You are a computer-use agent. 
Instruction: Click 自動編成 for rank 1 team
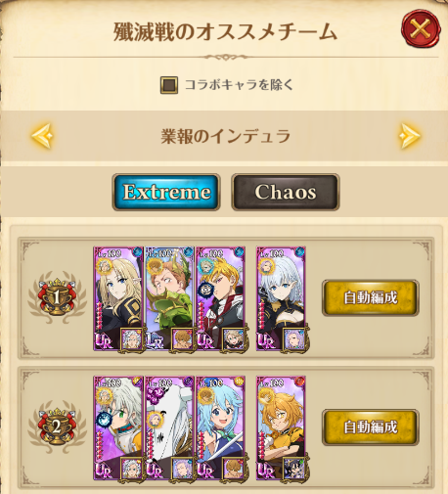(x=371, y=297)
